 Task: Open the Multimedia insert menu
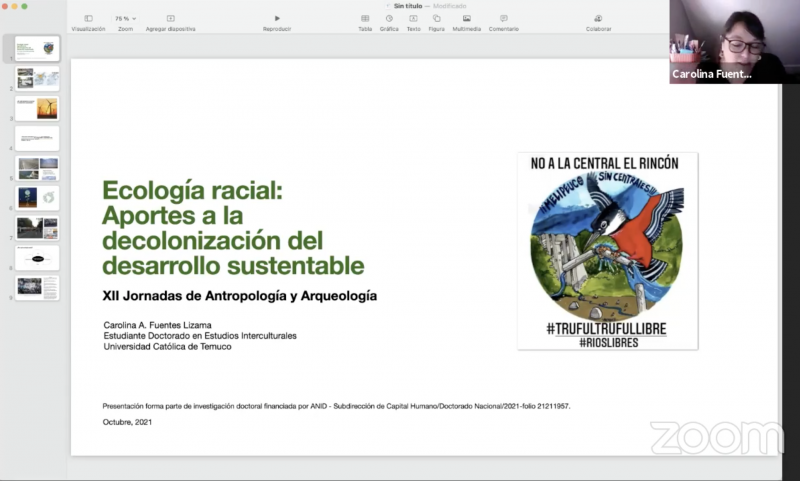click(466, 23)
